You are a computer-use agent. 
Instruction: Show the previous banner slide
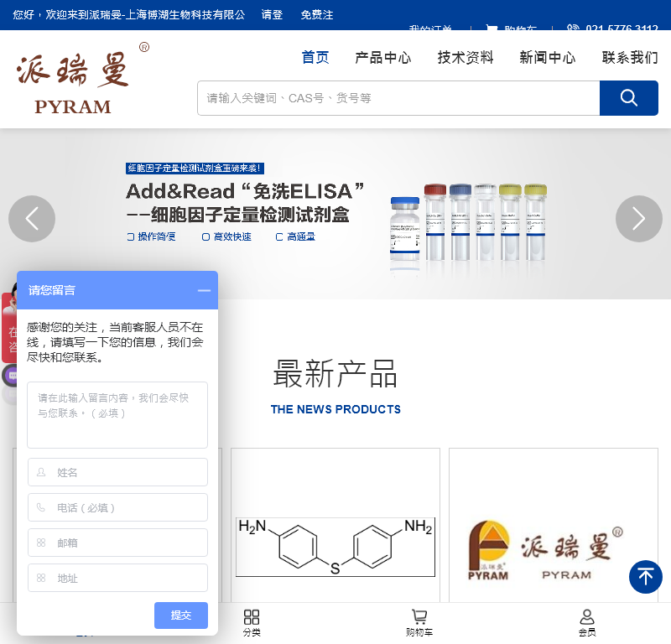point(32,219)
